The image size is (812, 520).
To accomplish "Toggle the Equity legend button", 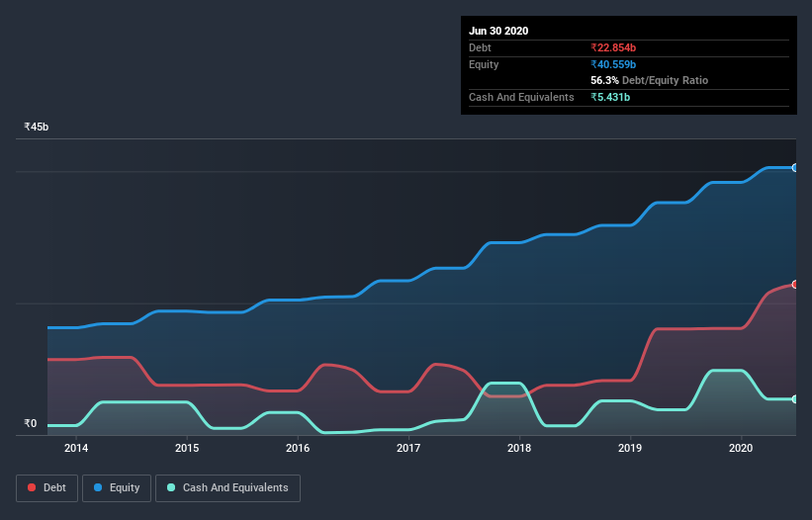I will [x=117, y=488].
